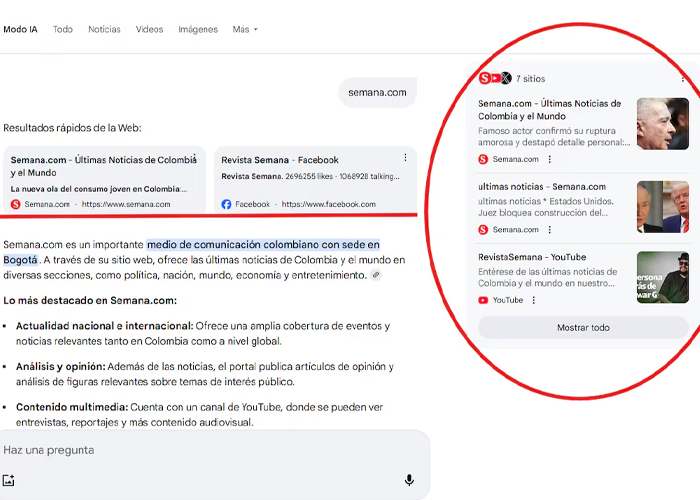This screenshot has width=700, height=500.
Task: Click the Facebook logo icon in result card
Action: (x=226, y=204)
